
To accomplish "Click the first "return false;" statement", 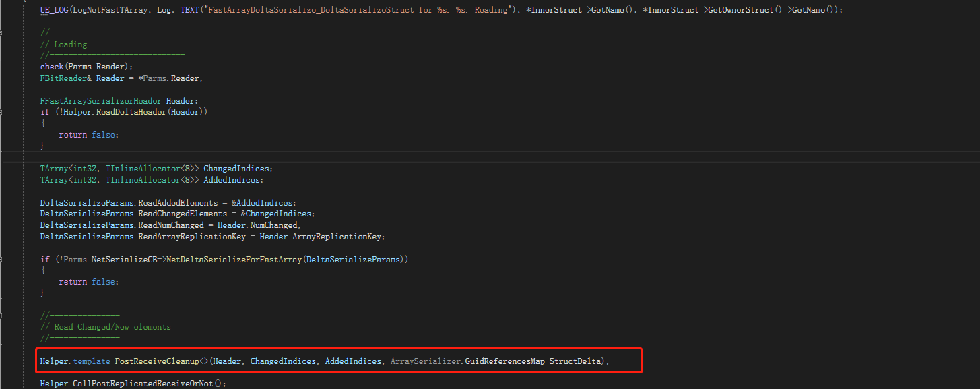I will coord(88,135).
